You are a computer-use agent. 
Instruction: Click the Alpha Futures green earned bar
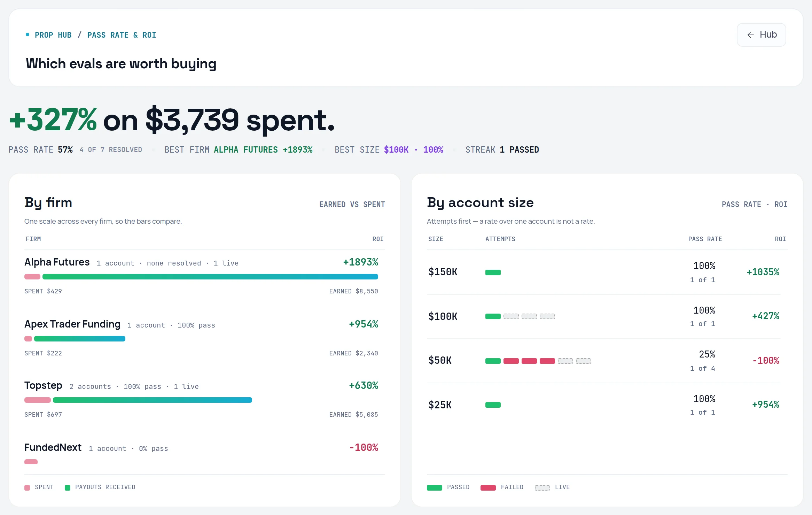pyautogui.click(x=210, y=277)
